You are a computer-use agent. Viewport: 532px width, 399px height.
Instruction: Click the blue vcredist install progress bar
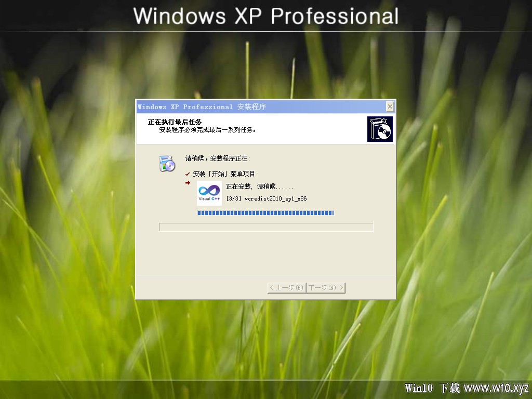click(x=265, y=212)
